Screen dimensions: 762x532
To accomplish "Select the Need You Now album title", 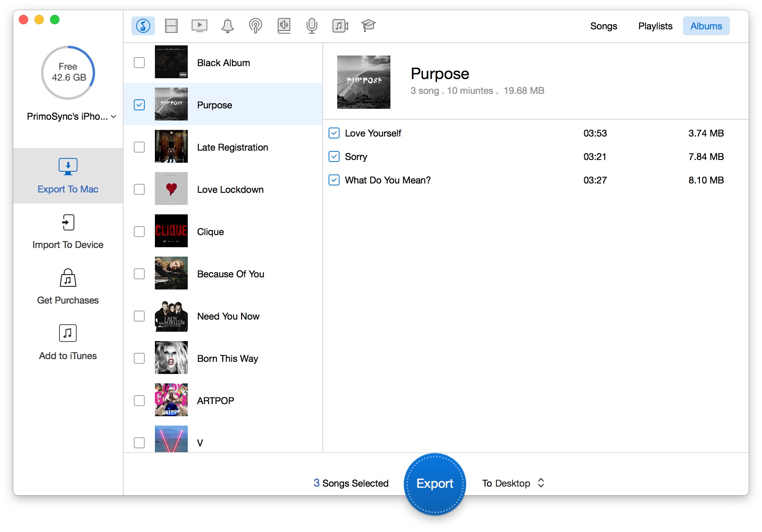I will [x=228, y=316].
